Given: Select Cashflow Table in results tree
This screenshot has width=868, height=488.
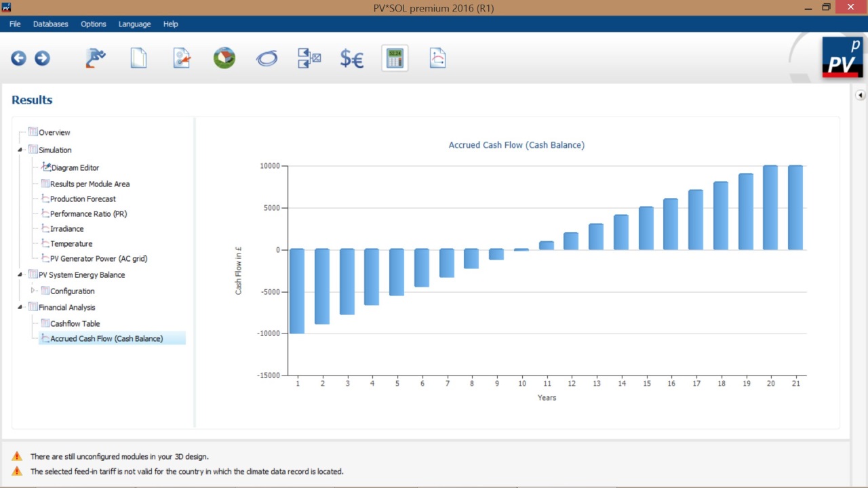Looking at the screenshot, I should pos(75,323).
